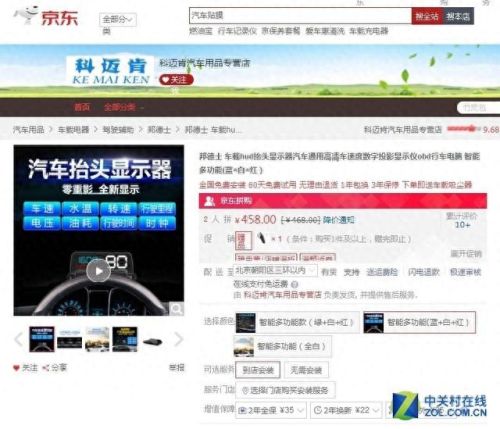This screenshot has width=500, height=429.
Task: Open the 北京朝阳区三环以内 delivery address dropdown
Action: coord(275,270)
